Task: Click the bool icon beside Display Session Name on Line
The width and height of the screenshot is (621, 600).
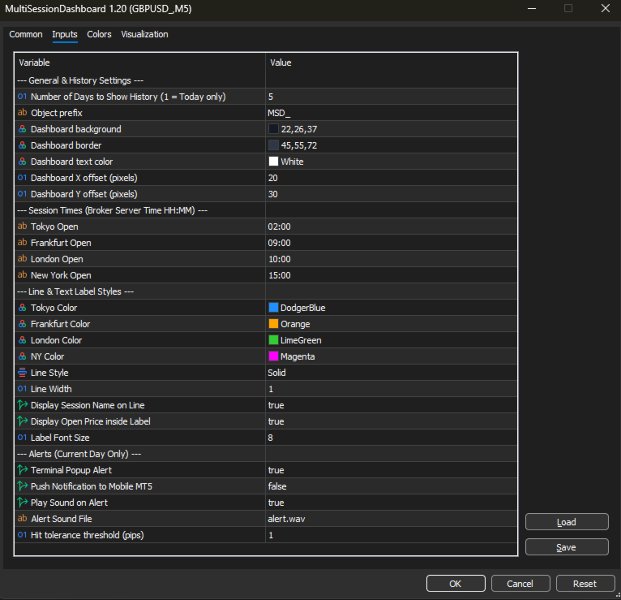Action: pyautogui.click(x=22, y=405)
